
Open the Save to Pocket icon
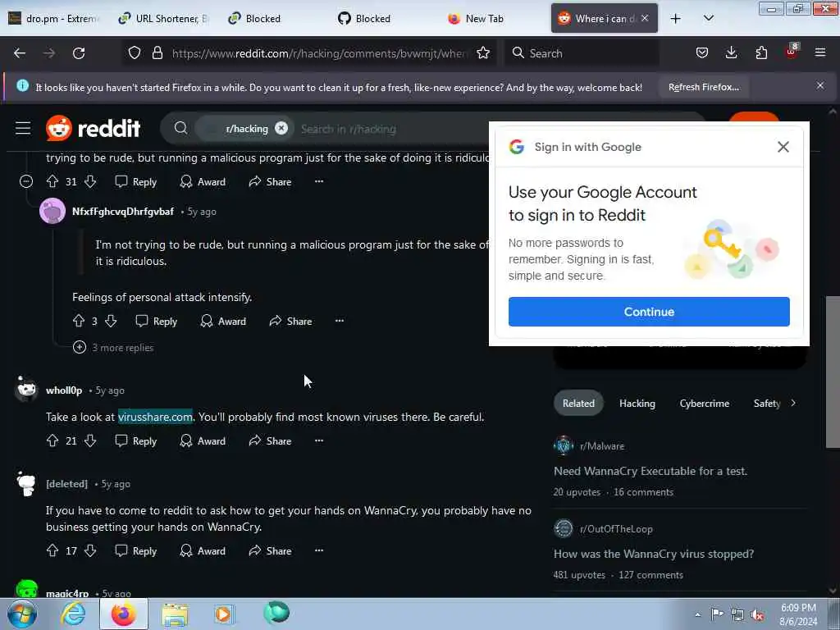(702, 53)
